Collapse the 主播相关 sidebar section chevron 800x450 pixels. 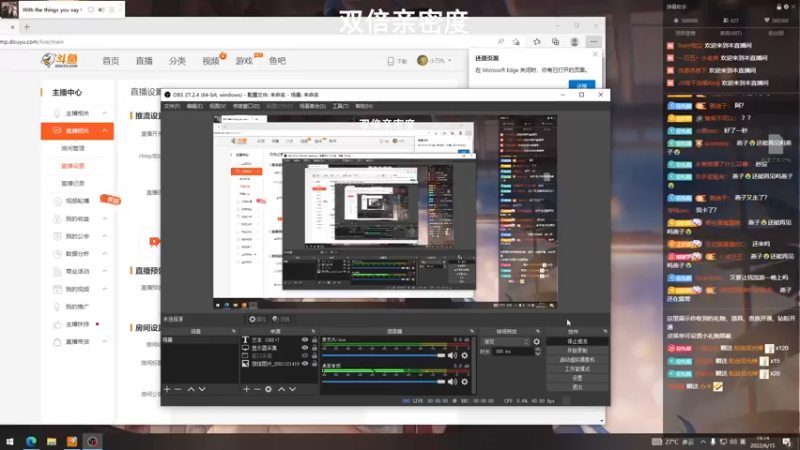105,113
